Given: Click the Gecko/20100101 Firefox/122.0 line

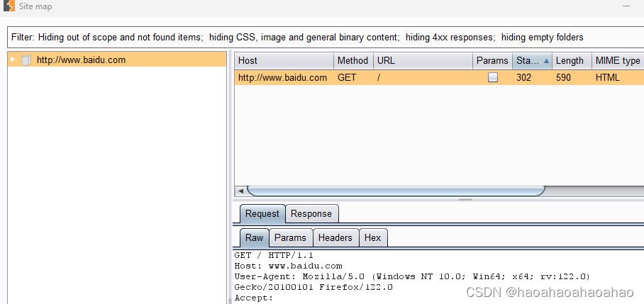Looking at the screenshot, I should (313, 287).
